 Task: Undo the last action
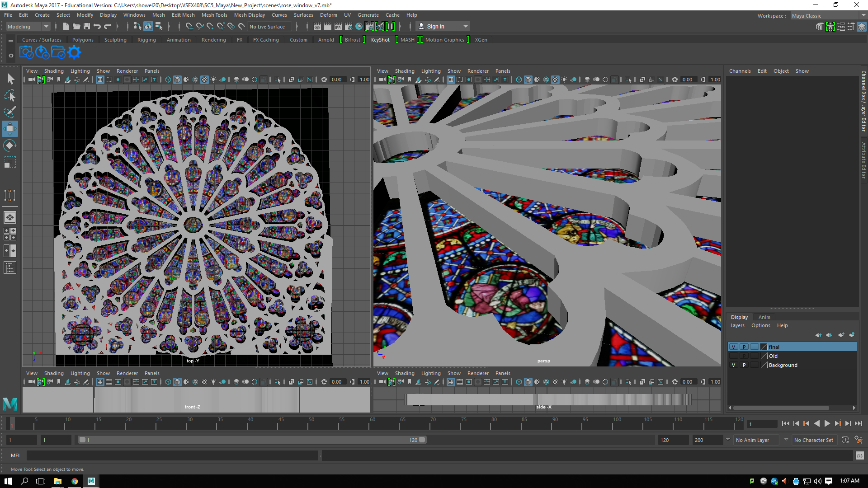pos(97,26)
